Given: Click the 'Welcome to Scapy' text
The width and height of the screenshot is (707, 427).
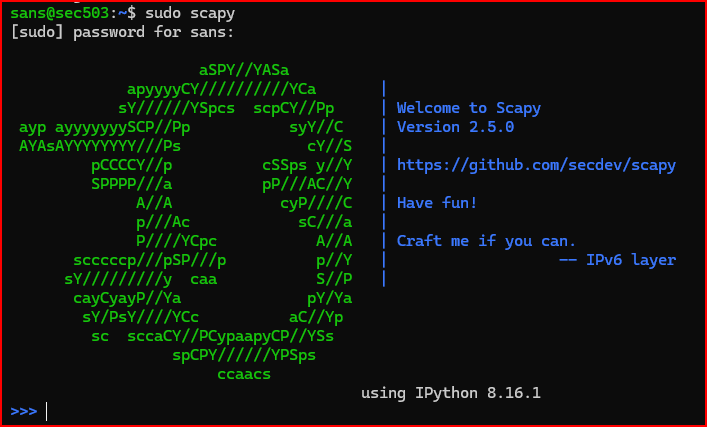Looking at the screenshot, I should (x=468, y=108).
